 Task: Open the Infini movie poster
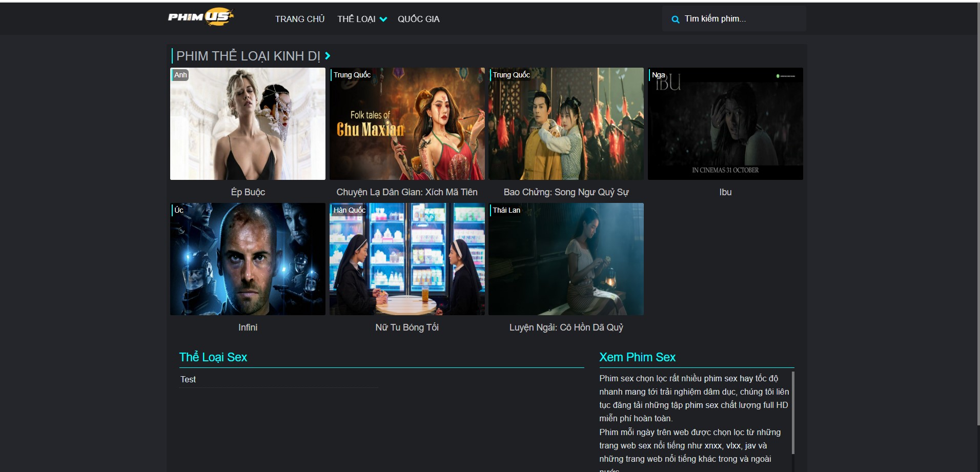click(x=248, y=259)
